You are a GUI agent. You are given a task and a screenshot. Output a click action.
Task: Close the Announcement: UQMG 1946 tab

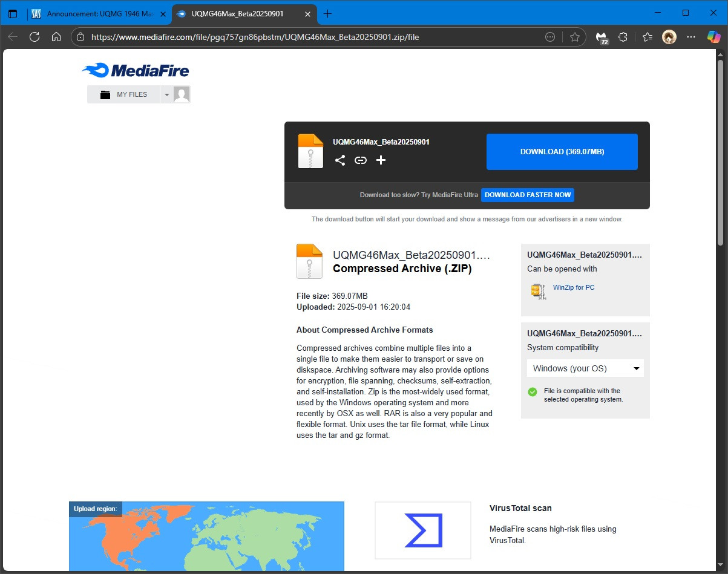point(163,13)
